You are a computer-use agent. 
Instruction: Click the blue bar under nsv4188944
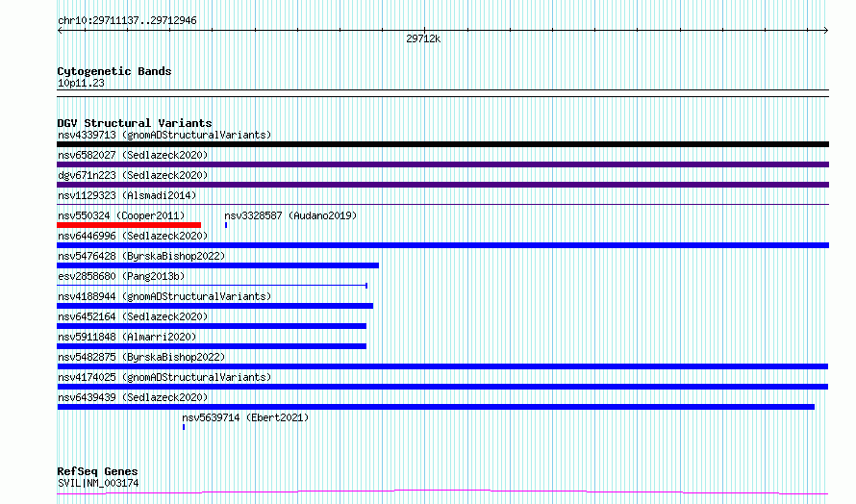(215, 306)
